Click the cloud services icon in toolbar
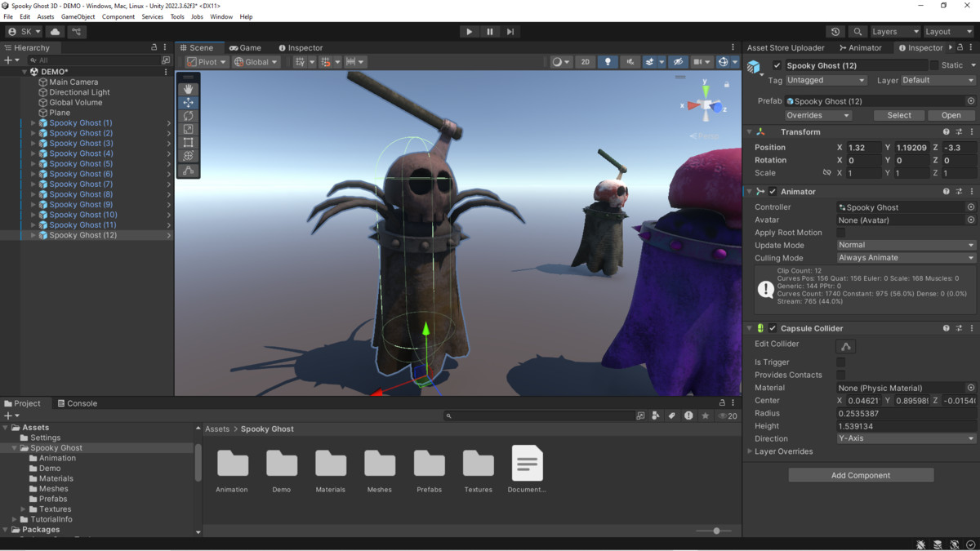The image size is (980, 551). pyautogui.click(x=56, y=32)
